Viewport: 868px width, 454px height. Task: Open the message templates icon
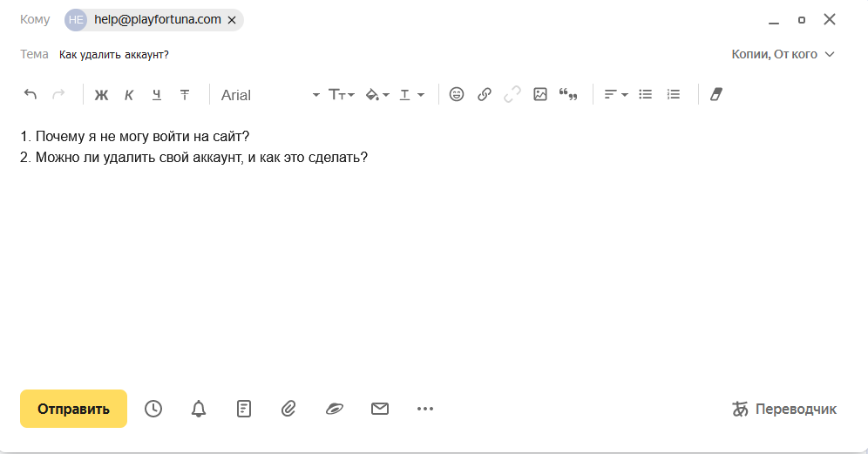[x=243, y=410]
